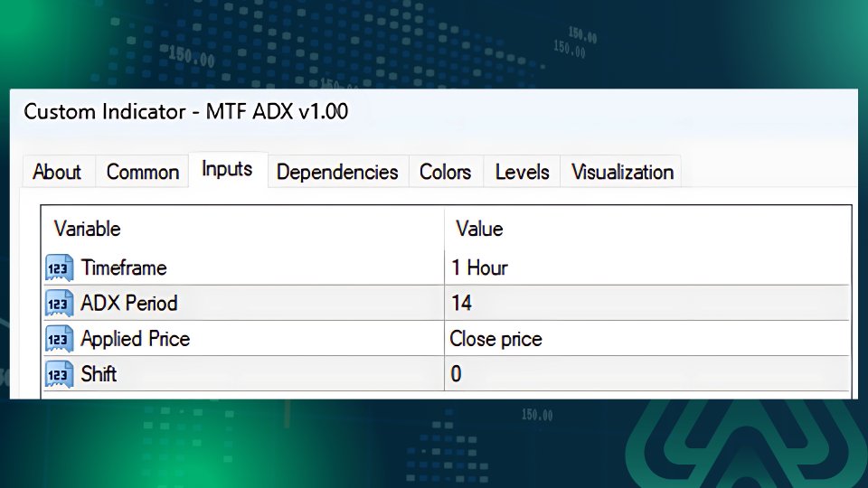Click the Timeframe variable type icon
Viewport: 868px width, 488px height.
(59, 268)
